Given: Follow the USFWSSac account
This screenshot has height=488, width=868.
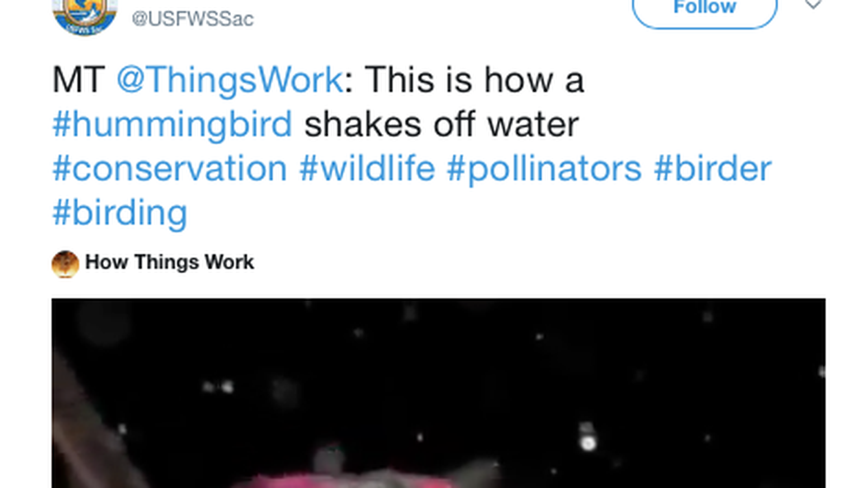Looking at the screenshot, I should 704,9.
